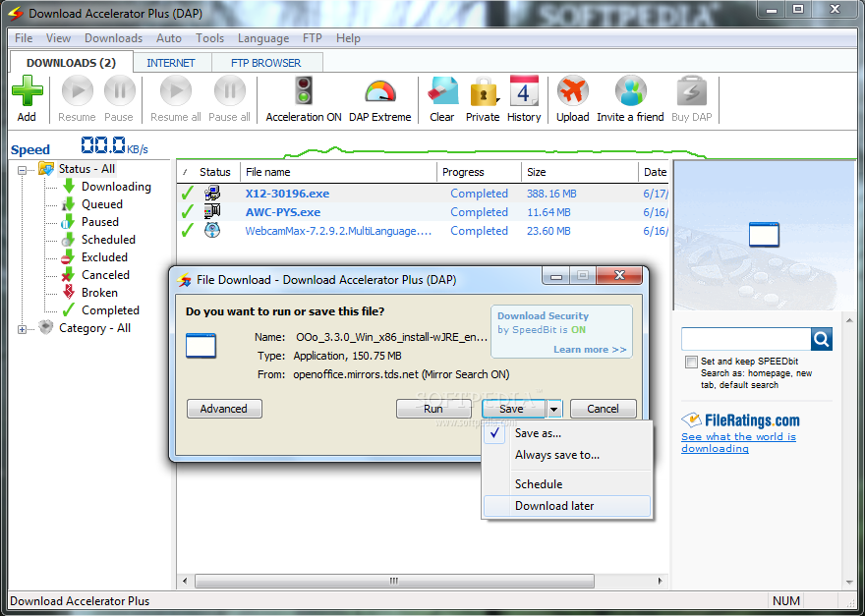This screenshot has width=865, height=616.
Task: Select Category - All node
Action: click(x=95, y=327)
